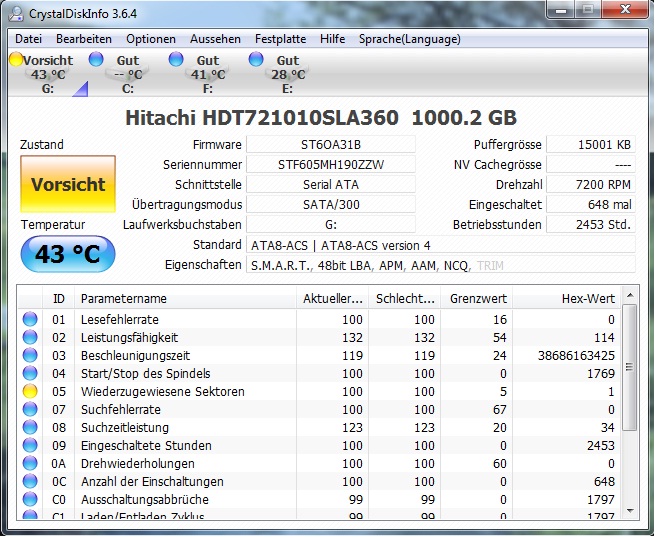Click the blue icon of Drehwiederholungen row
655x538 pixels.
pos(30,463)
